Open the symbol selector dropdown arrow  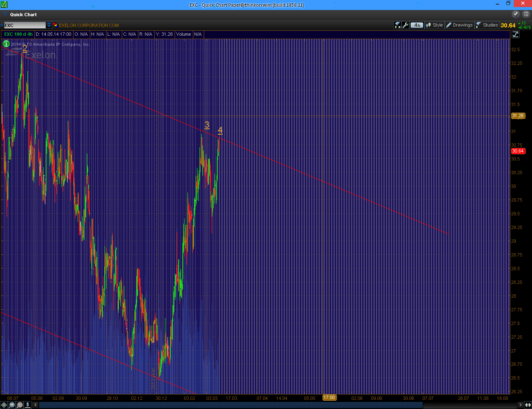pyautogui.click(x=49, y=25)
